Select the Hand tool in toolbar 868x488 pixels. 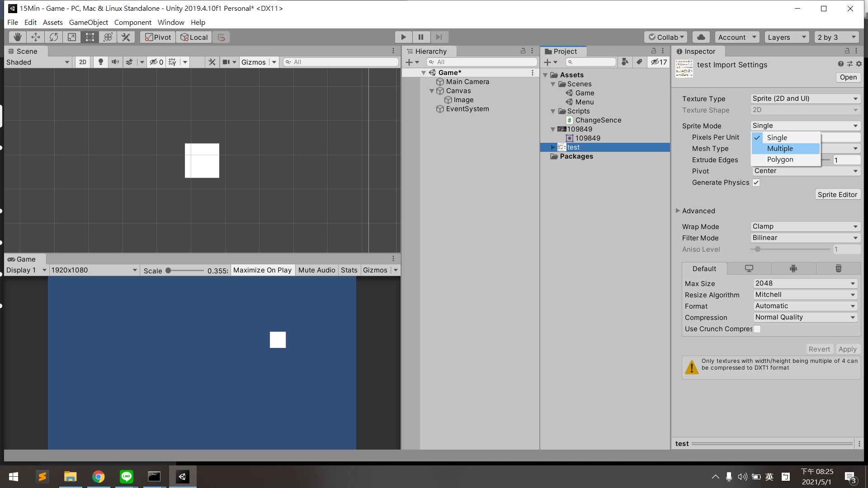pos(17,37)
